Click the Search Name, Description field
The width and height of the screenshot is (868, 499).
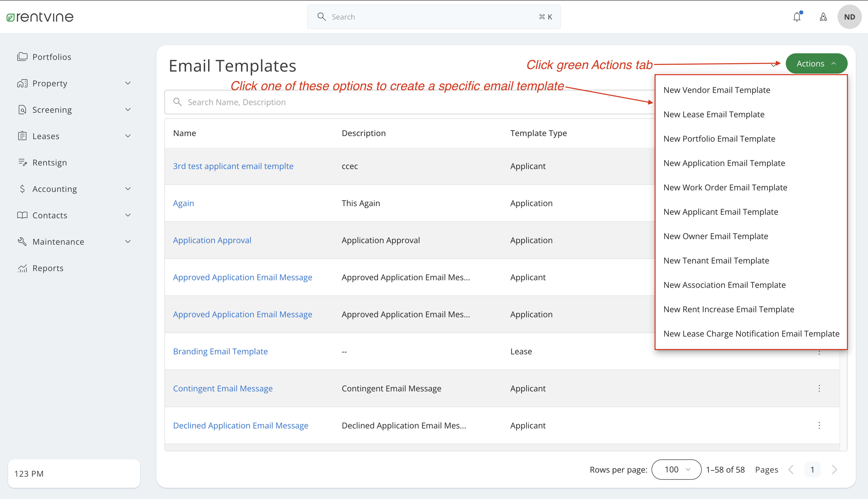point(295,102)
